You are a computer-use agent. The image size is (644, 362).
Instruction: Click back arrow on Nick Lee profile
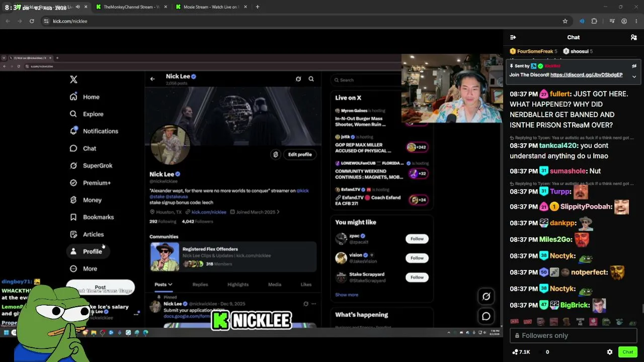point(152,79)
